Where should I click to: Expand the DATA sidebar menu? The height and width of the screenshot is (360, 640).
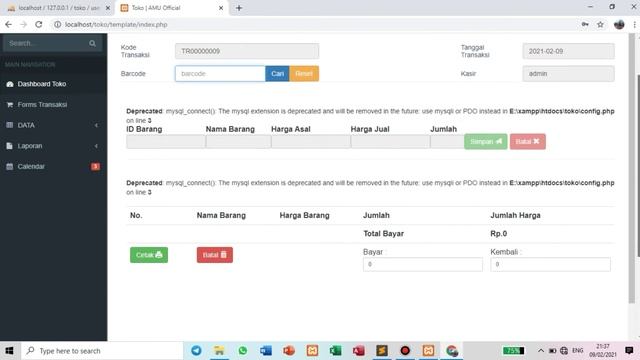pyautogui.click(x=53, y=125)
